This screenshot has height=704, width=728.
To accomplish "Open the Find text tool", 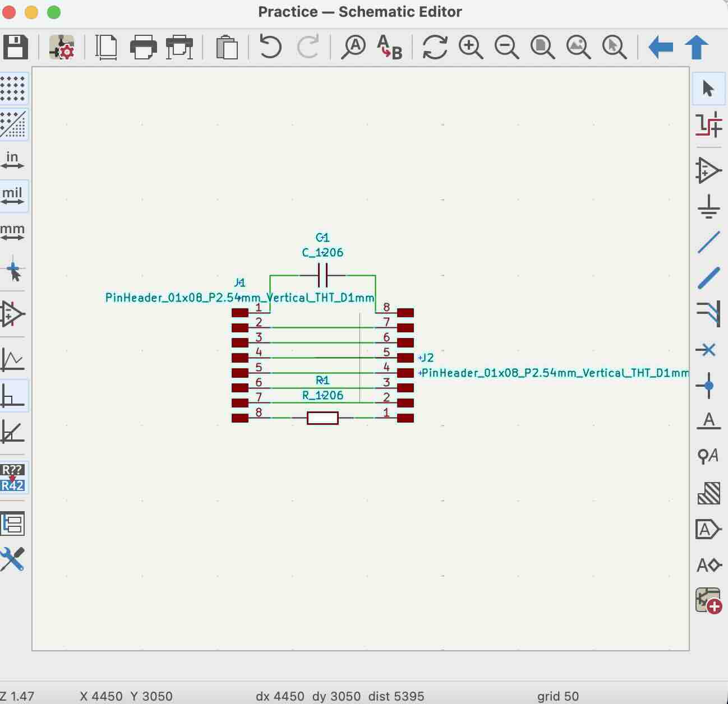I will click(353, 47).
